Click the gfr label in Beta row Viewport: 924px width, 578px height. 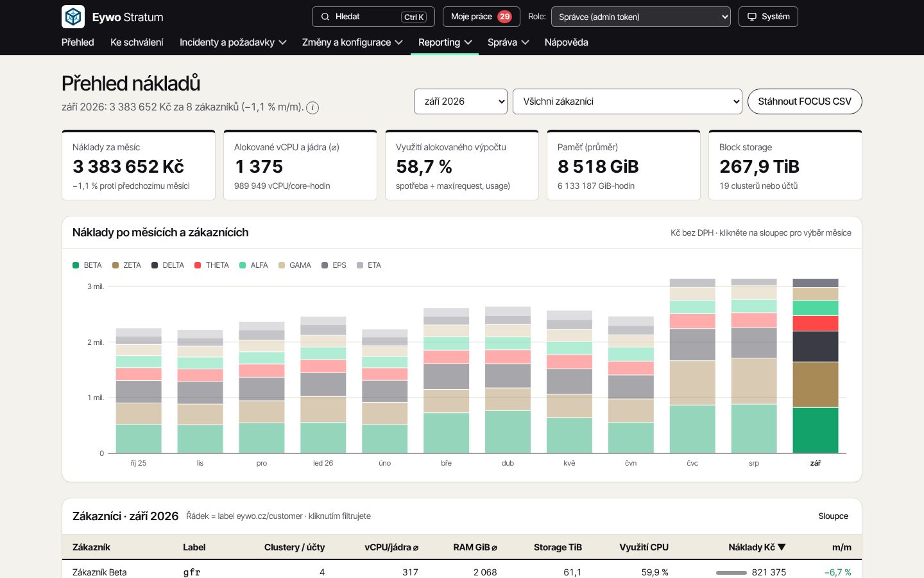point(192,572)
